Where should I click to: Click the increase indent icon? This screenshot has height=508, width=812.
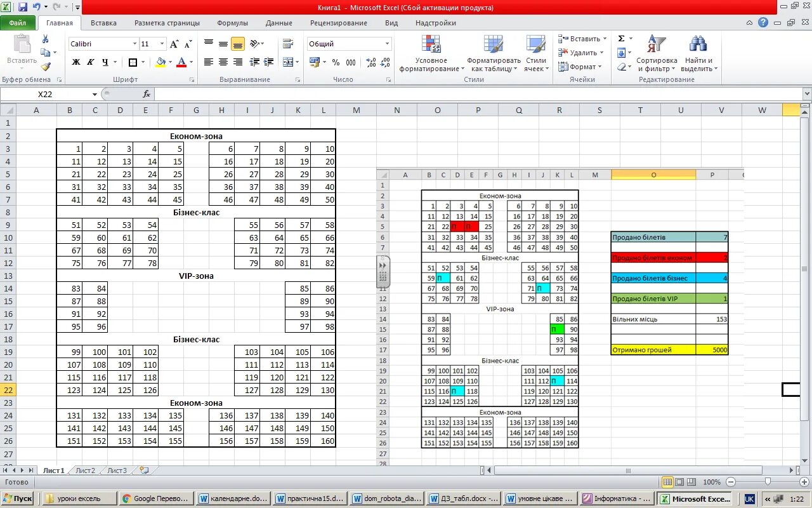pyautogui.click(x=268, y=62)
